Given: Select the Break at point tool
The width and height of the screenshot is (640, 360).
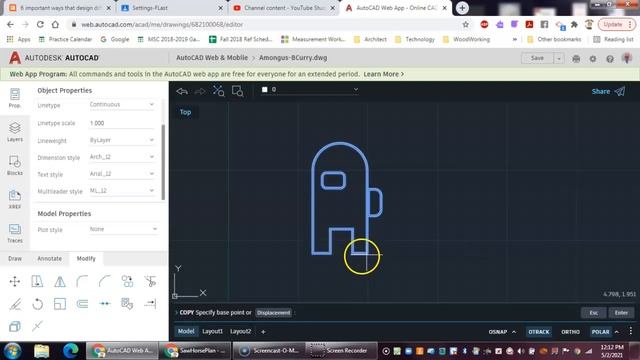Looking at the screenshot, I should click(104, 304).
